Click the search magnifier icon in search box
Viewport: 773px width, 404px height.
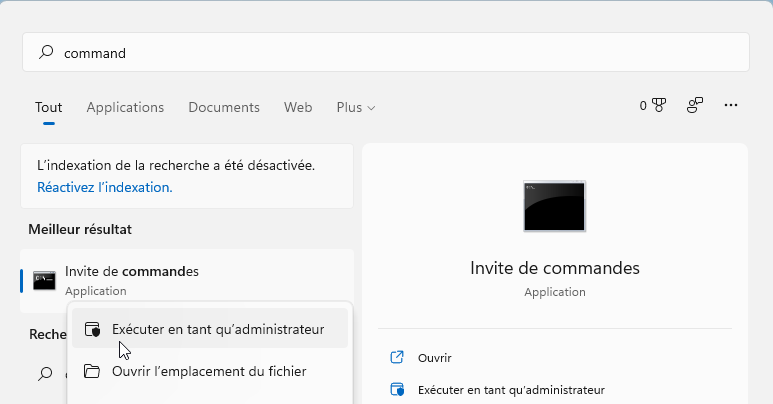tap(46, 52)
